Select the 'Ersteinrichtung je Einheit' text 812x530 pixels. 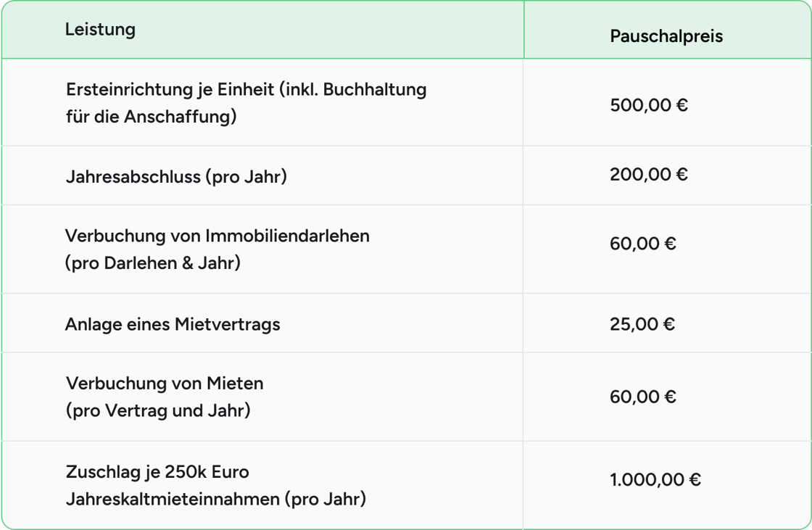170,90
